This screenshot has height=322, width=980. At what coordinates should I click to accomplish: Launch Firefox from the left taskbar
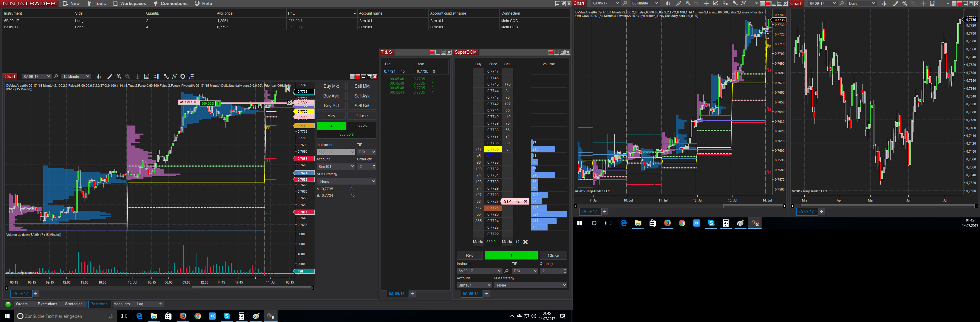(183, 316)
